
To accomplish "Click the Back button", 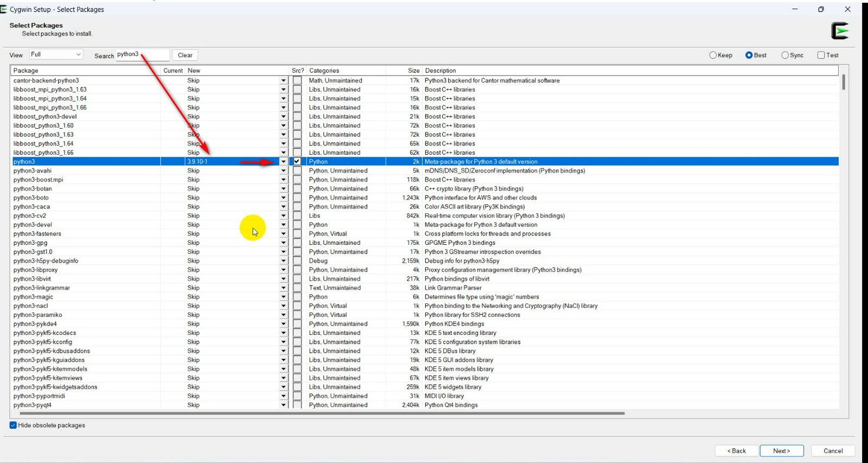I will [737, 451].
